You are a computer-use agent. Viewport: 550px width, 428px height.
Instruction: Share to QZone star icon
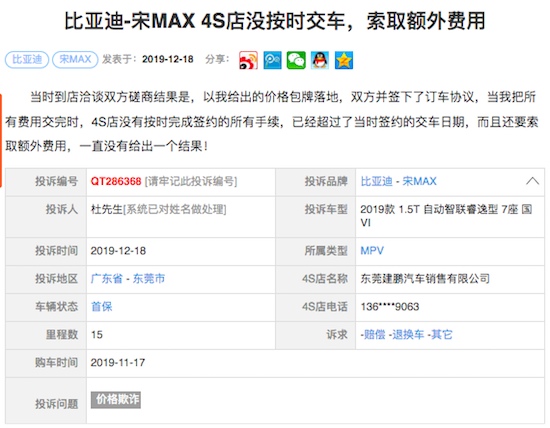pyautogui.click(x=344, y=60)
